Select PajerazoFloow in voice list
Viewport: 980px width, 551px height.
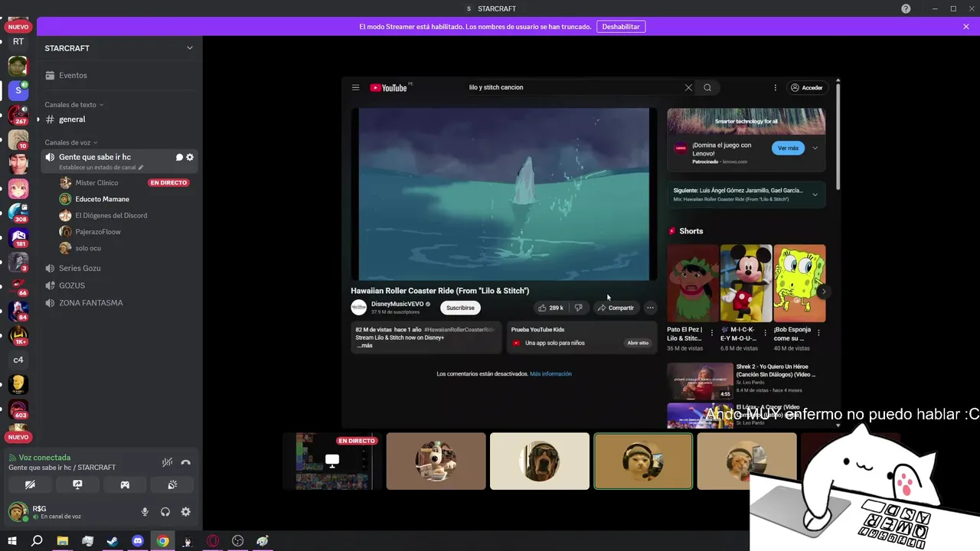[x=98, y=232]
